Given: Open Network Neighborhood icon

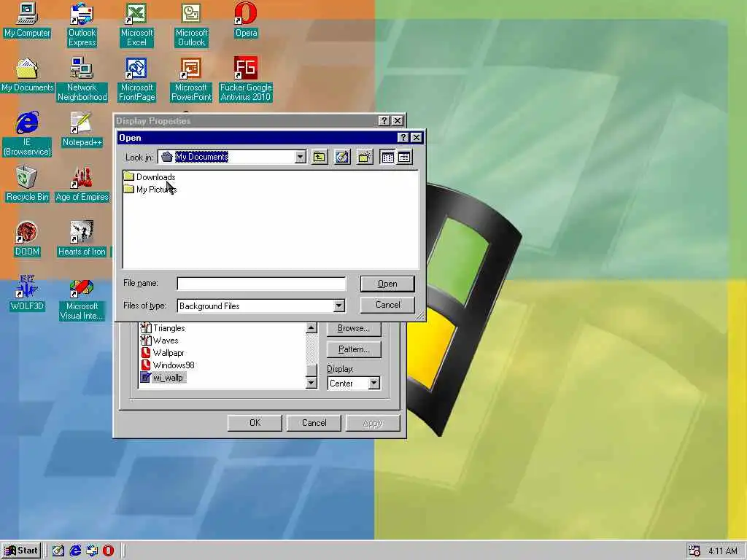Looking at the screenshot, I should (82, 79).
